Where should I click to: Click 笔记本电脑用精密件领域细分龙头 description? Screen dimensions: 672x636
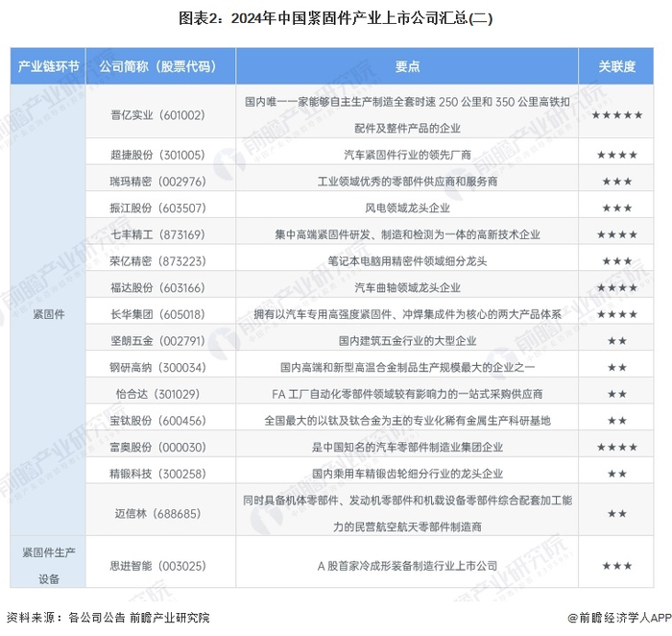click(x=407, y=261)
